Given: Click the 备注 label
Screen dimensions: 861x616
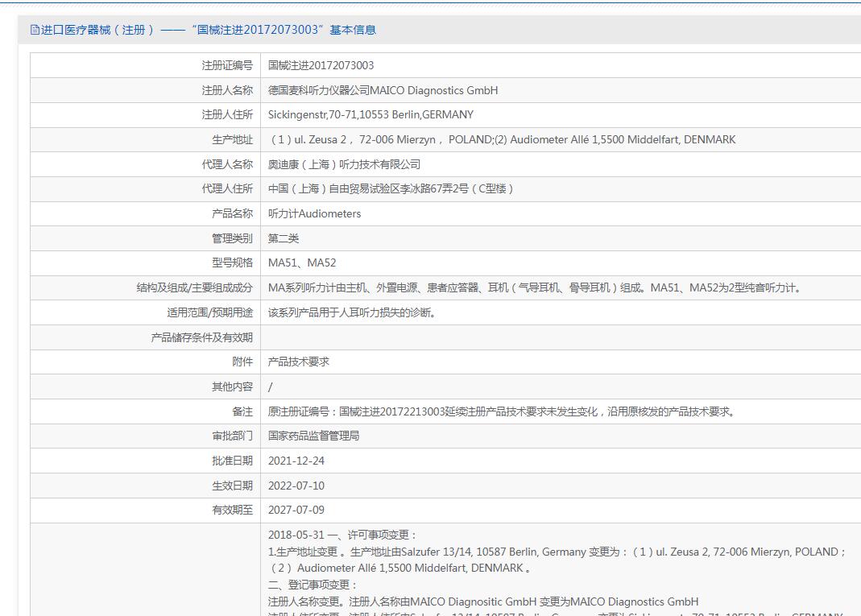Looking at the screenshot, I should pyautogui.click(x=242, y=411).
